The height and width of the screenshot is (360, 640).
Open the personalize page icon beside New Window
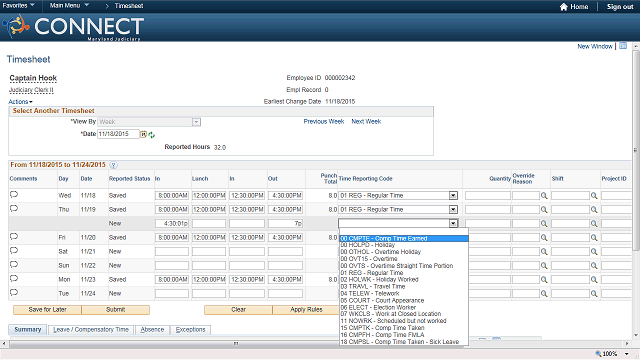623,46
